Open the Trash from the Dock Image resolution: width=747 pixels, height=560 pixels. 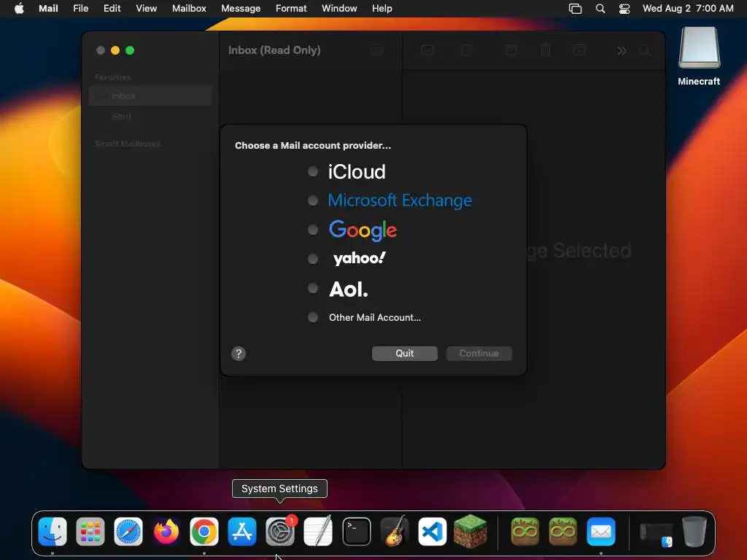click(x=694, y=531)
